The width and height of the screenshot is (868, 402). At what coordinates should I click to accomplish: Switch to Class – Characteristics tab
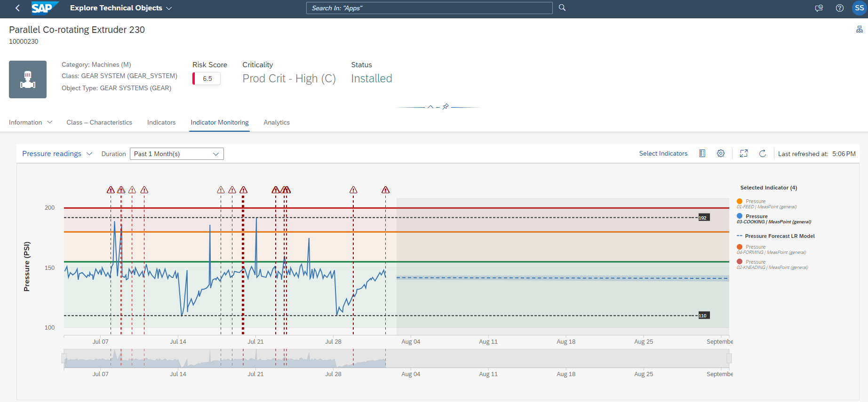(99, 122)
